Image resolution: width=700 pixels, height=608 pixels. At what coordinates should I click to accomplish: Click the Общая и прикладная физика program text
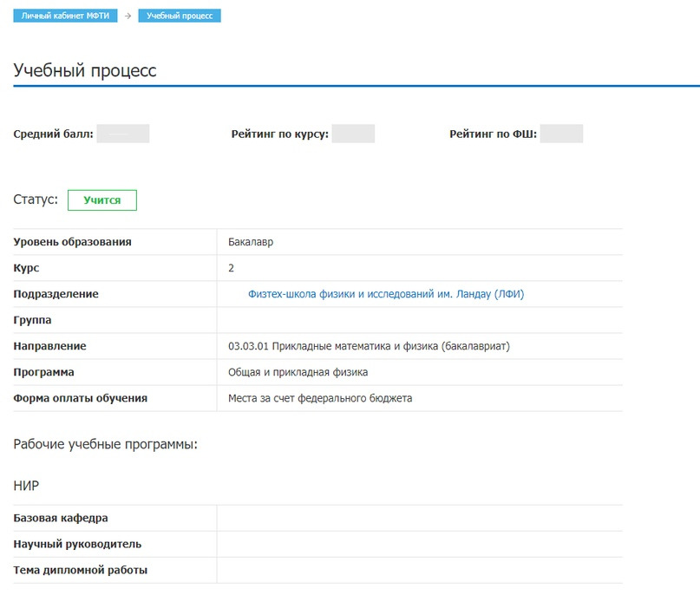[298, 372]
